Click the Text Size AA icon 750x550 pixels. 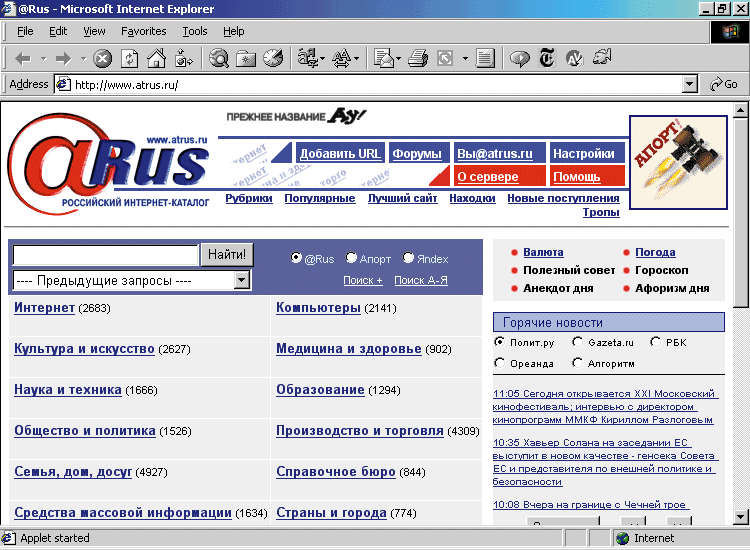click(x=342, y=59)
